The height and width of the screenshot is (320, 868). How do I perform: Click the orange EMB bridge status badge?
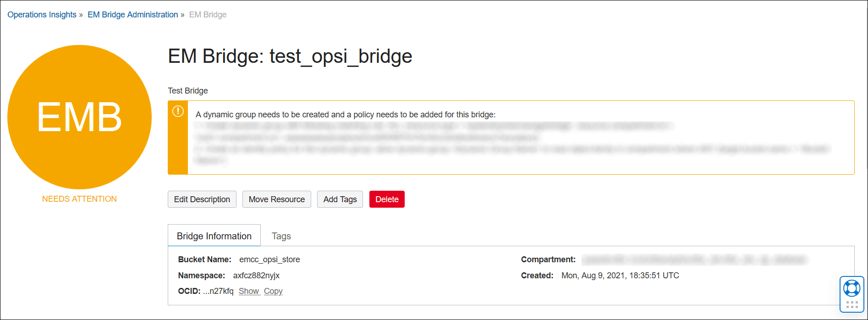coord(79,117)
